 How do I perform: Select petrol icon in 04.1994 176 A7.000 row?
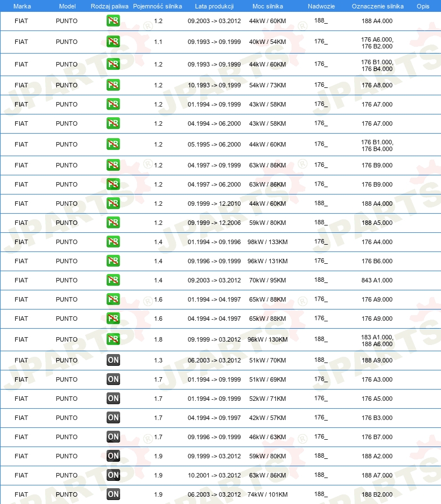(x=113, y=123)
